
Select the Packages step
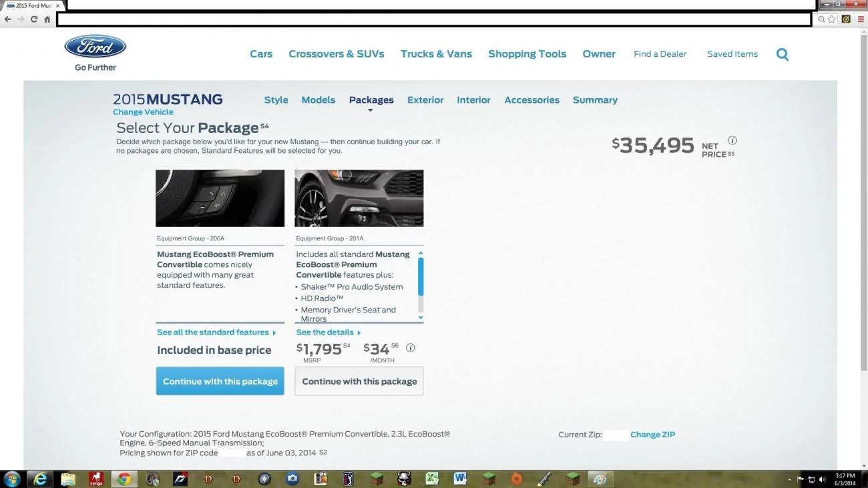click(x=371, y=100)
